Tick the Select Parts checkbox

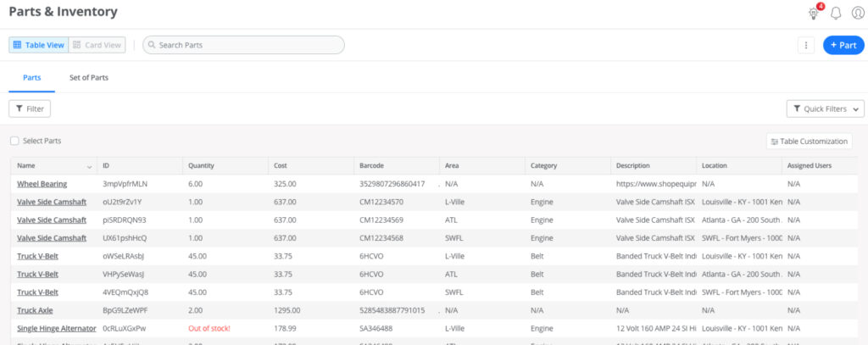pos(14,141)
